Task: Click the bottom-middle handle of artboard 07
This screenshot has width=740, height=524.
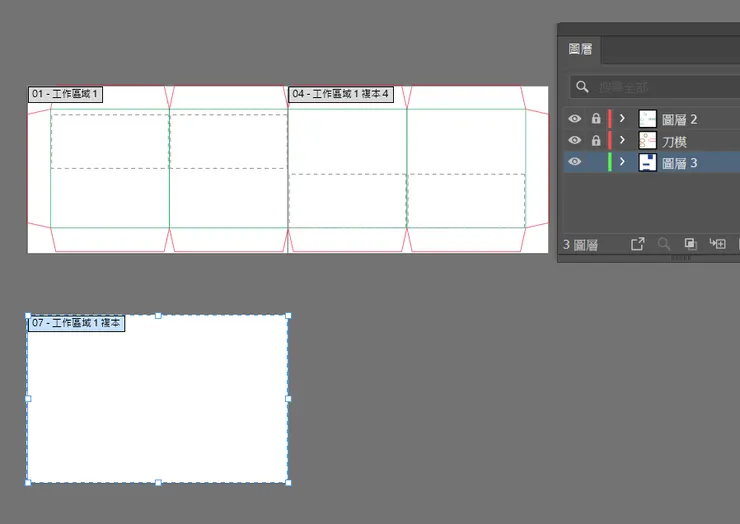Action: point(158,482)
